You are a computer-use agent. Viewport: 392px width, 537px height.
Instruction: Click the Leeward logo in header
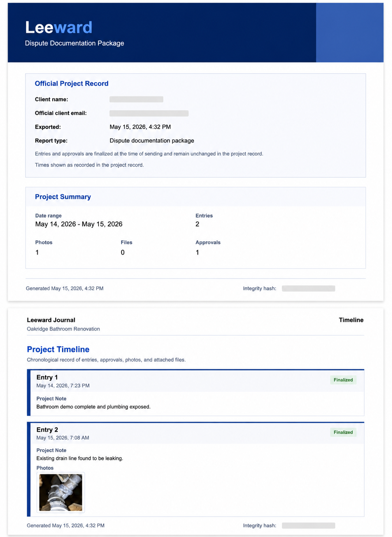coord(59,27)
